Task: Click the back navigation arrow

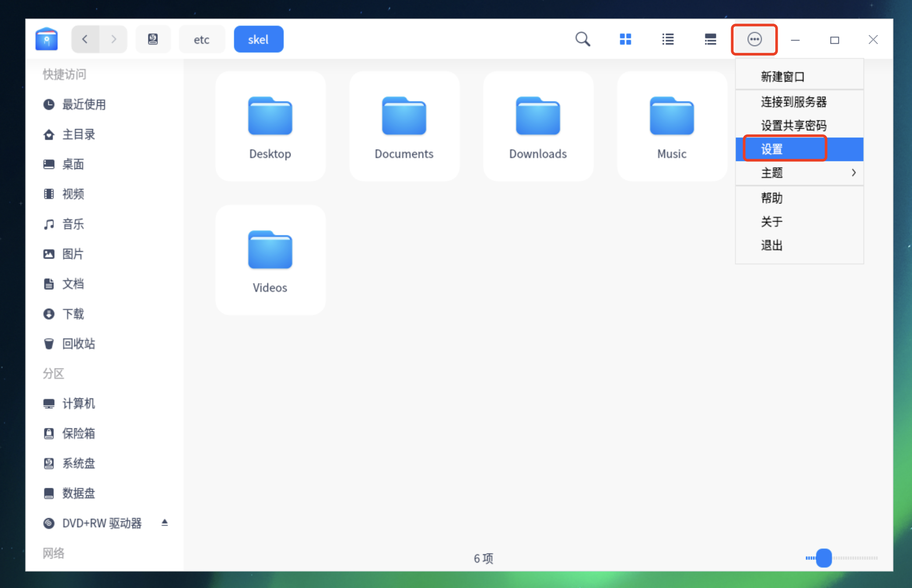Action: coord(84,39)
